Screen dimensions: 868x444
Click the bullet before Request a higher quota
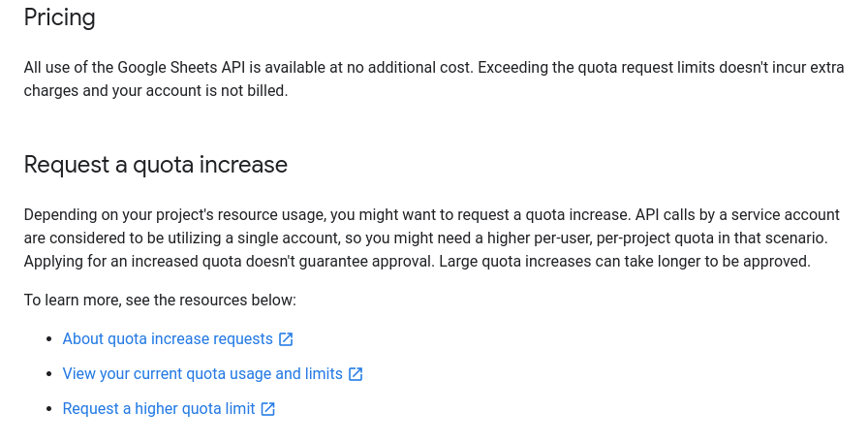click(x=49, y=409)
